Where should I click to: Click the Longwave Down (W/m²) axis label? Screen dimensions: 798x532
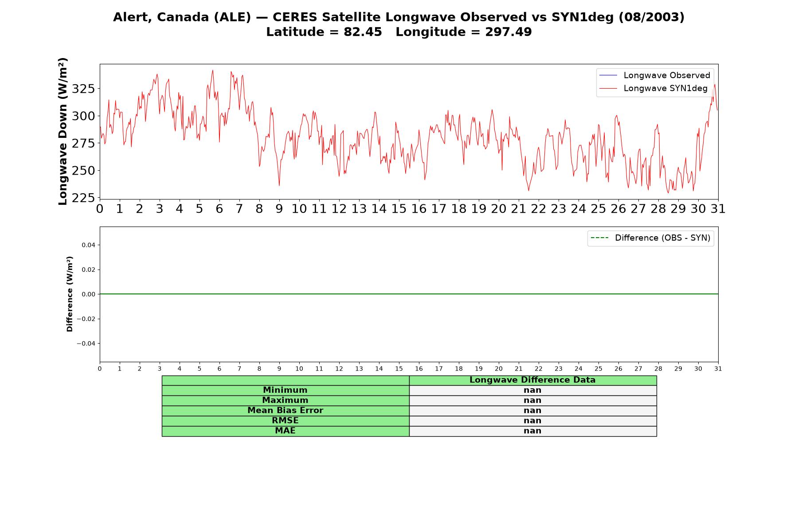(63, 131)
